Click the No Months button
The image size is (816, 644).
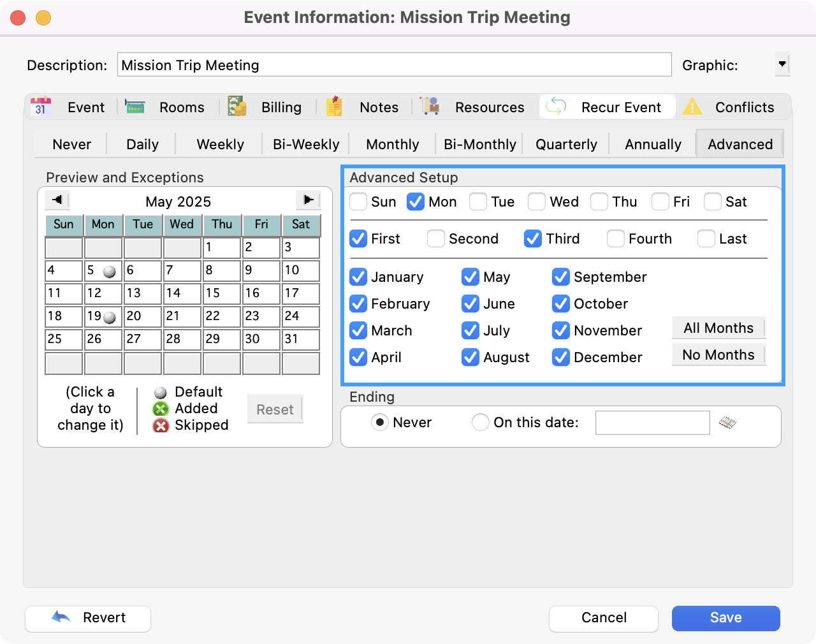pyautogui.click(x=718, y=355)
